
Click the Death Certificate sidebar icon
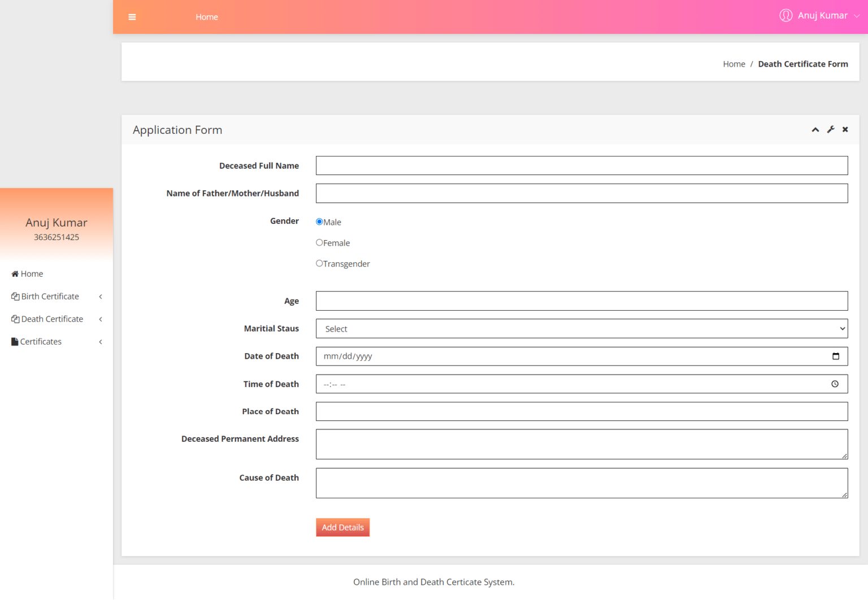(x=15, y=319)
